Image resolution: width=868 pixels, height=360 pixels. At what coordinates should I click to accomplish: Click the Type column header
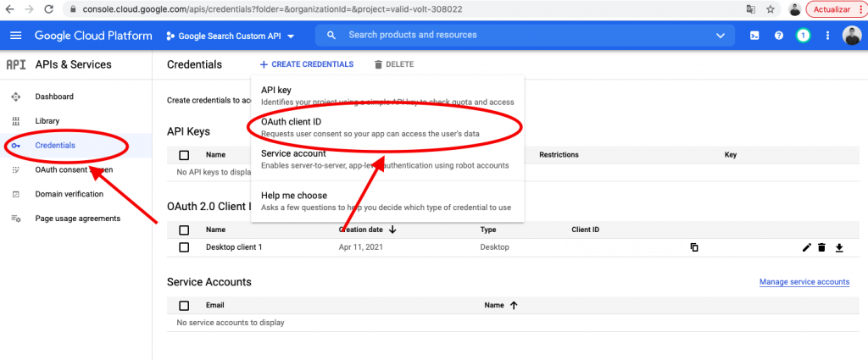[x=487, y=230]
